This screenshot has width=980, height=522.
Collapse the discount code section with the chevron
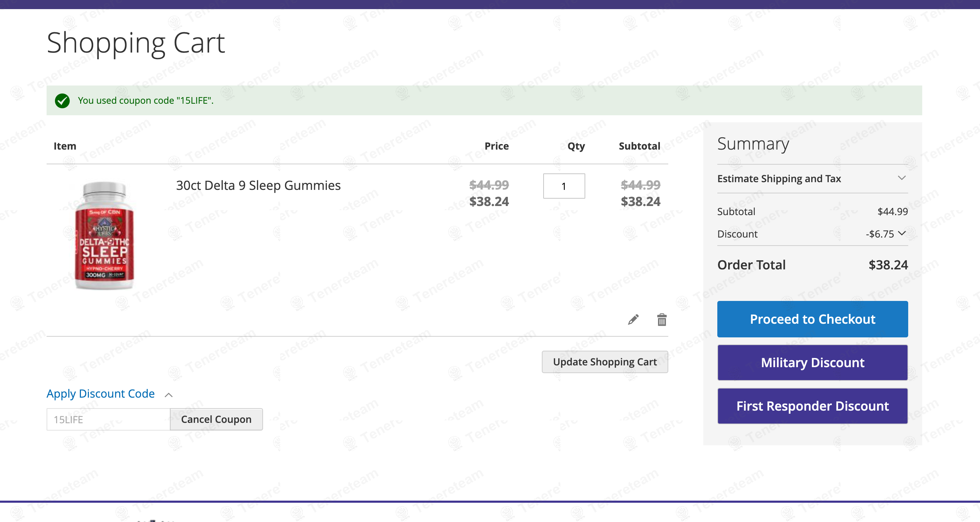(x=168, y=395)
